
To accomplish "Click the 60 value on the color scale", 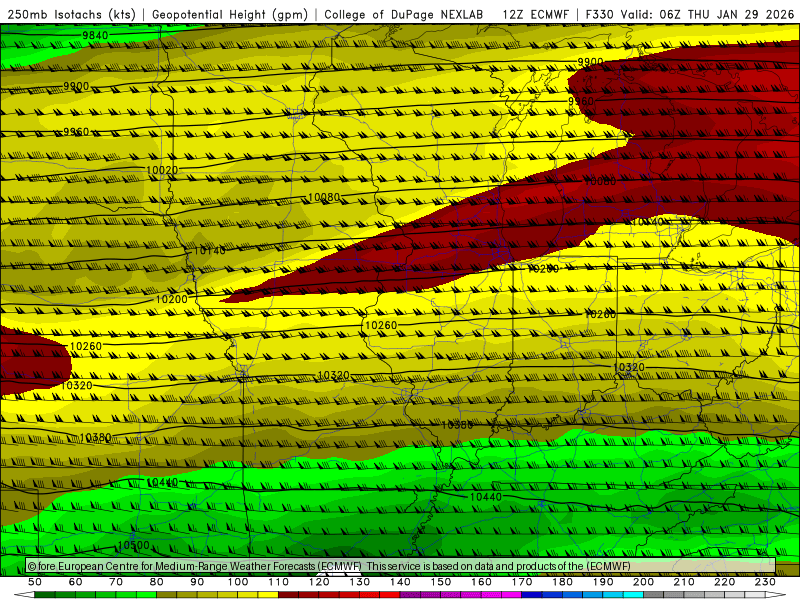I will (x=76, y=582).
